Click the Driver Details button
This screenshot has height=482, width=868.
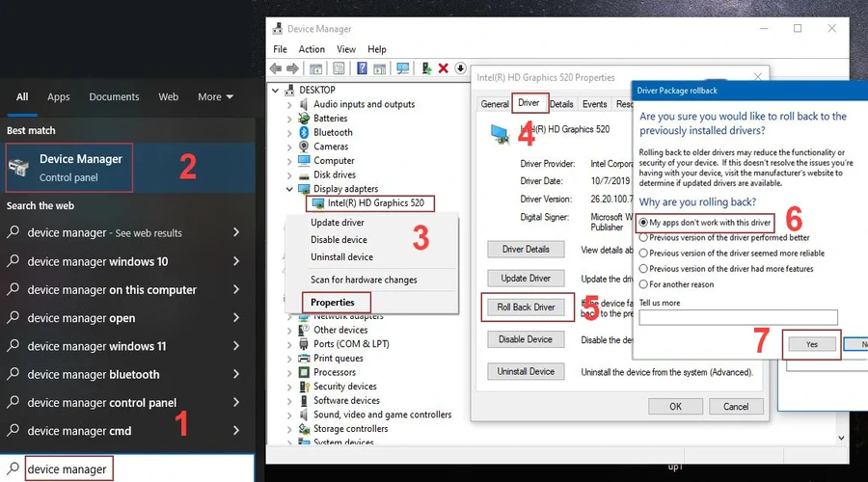(526, 249)
